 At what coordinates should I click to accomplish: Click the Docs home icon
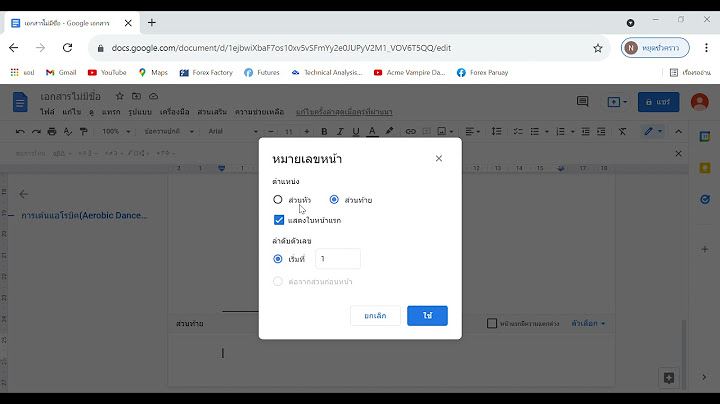(x=20, y=102)
